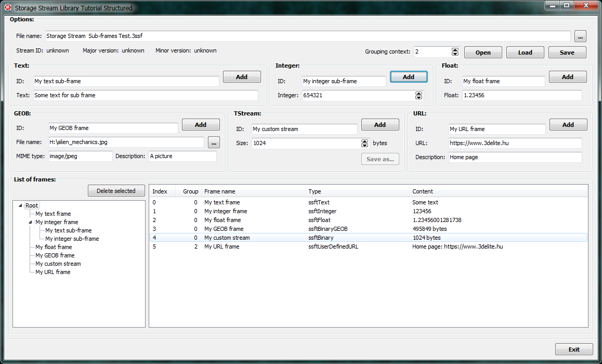Click the TStream Size spin control
Screen dimensions: 602x364
tap(365, 143)
